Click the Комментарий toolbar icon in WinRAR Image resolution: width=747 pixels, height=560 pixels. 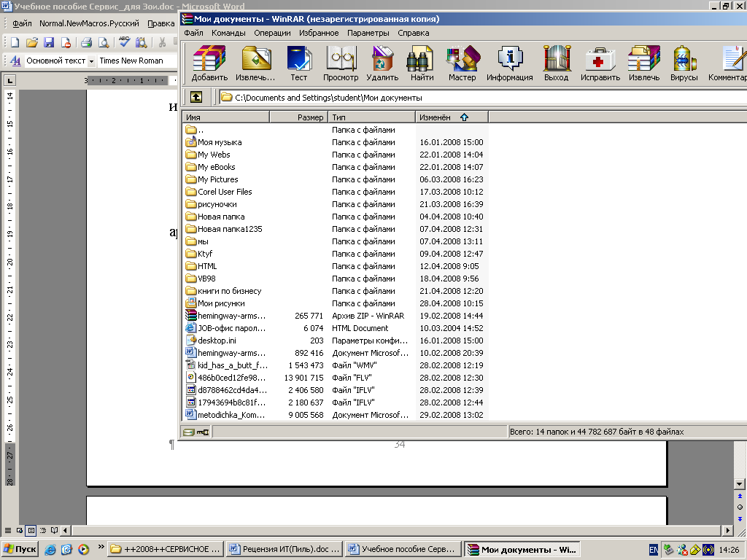tap(727, 63)
